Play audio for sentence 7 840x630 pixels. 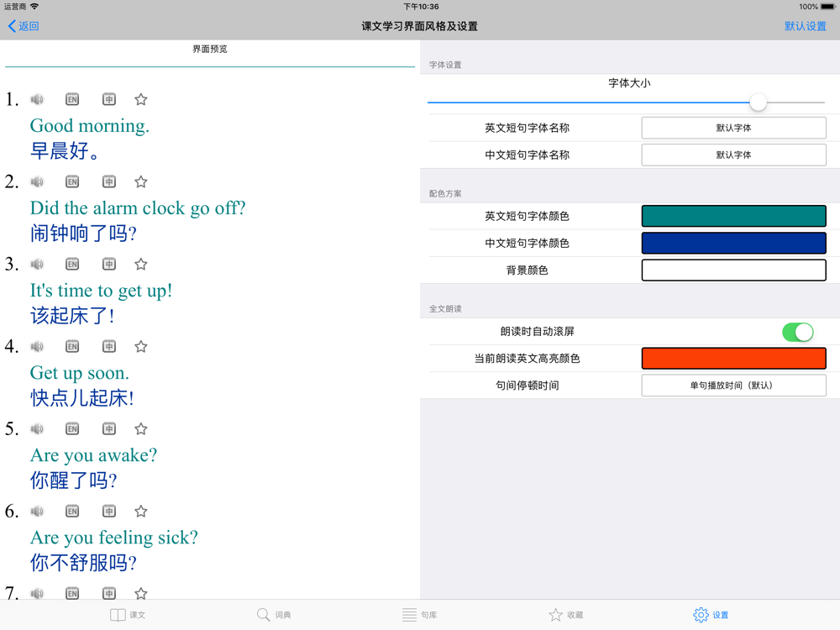[37, 593]
